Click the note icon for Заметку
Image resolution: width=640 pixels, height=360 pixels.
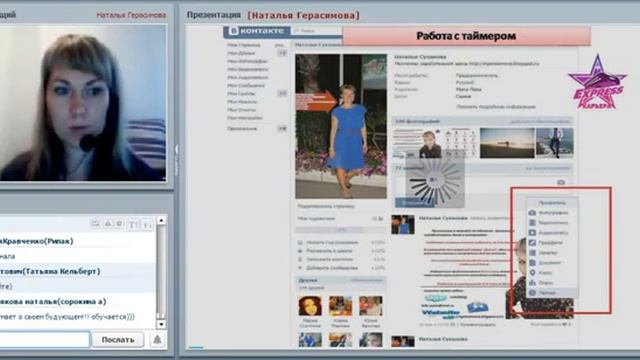[x=532, y=253]
